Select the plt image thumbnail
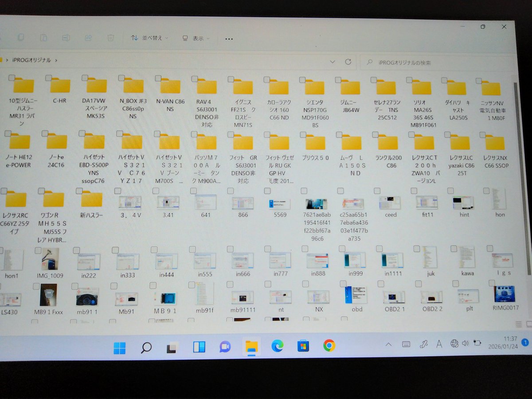Screen dimensions: 532x399 469,296
